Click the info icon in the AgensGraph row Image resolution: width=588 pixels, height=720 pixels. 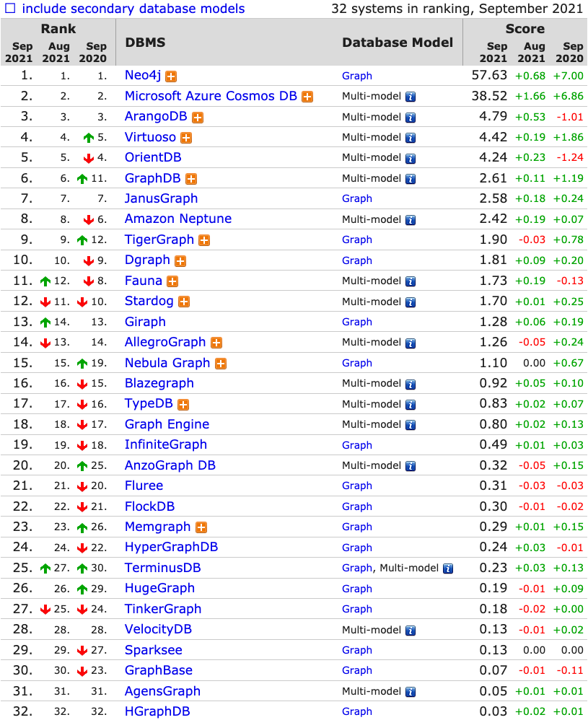tap(411, 692)
